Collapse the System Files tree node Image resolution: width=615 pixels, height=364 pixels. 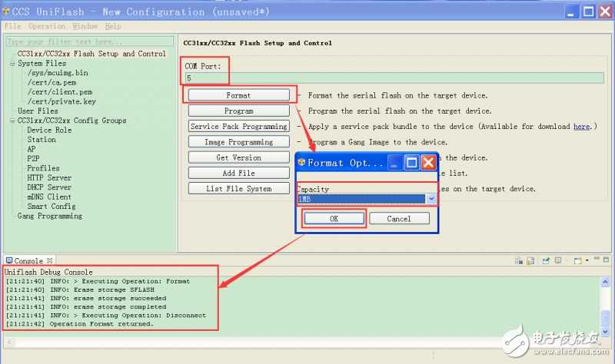pyautogui.click(x=12, y=64)
